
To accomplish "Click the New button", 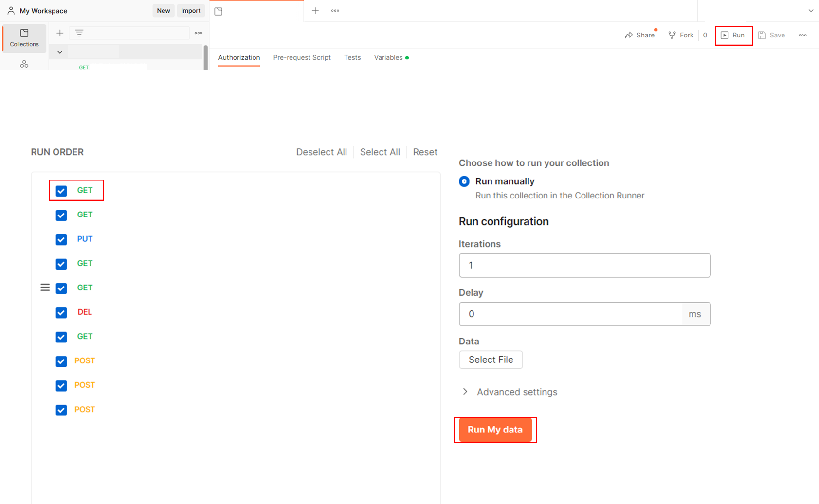I will pos(164,11).
